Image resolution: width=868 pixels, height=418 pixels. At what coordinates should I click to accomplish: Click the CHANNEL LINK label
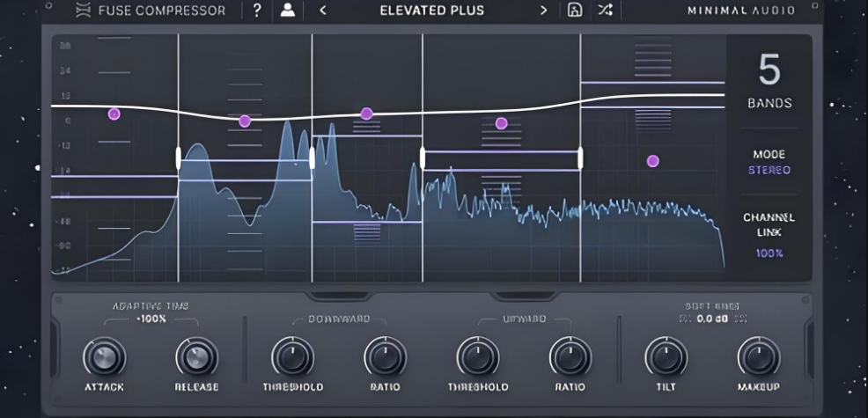point(769,224)
